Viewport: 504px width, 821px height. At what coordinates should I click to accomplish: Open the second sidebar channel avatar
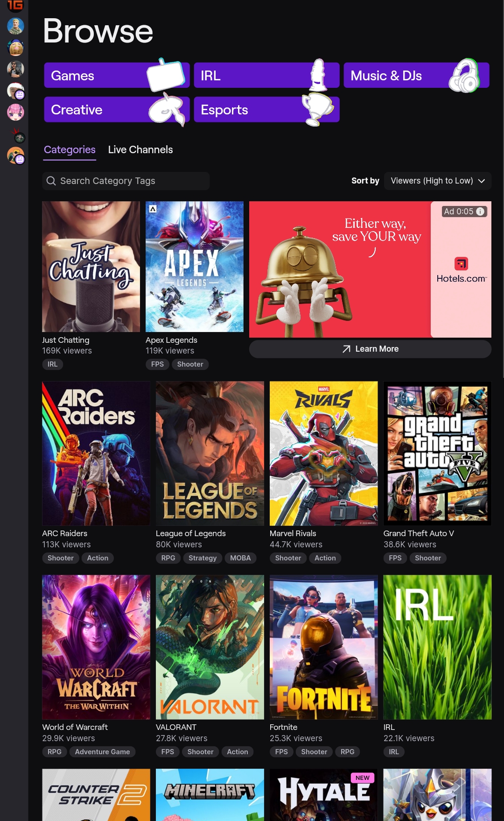coord(15,48)
